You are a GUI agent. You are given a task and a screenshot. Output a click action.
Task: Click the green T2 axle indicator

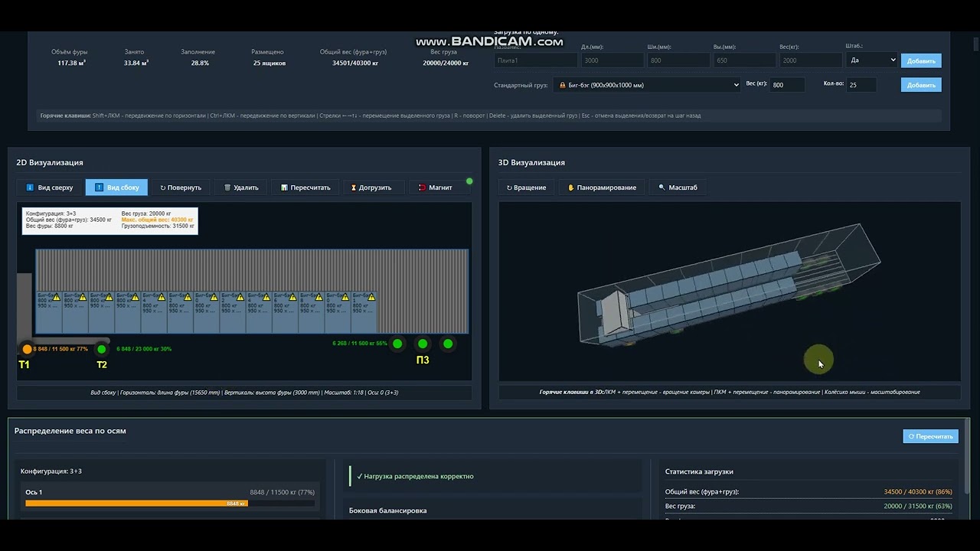pos(101,349)
